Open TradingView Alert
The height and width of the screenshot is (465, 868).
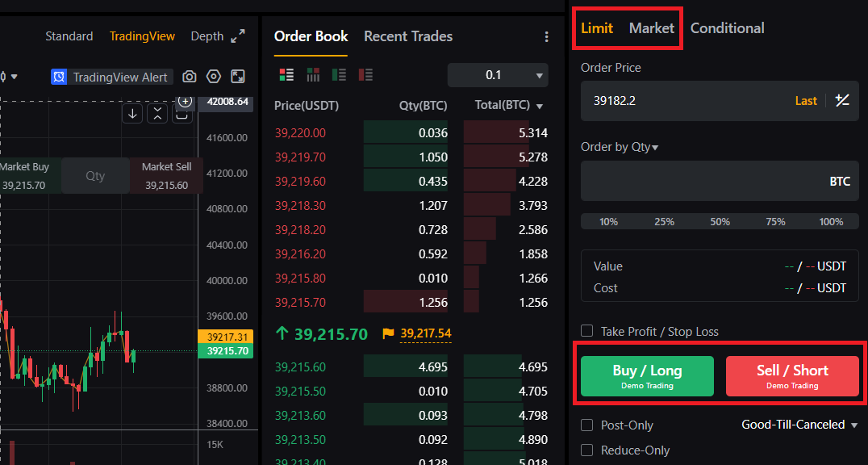coord(111,77)
